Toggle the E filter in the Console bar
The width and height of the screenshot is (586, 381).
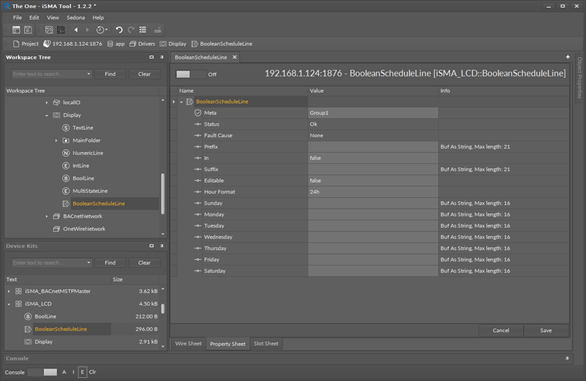[82, 372]
